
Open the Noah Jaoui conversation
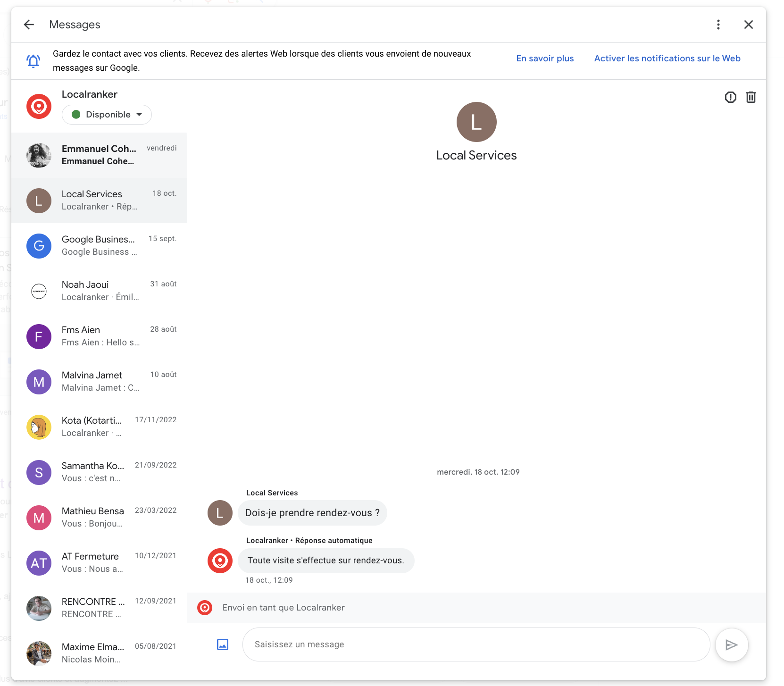click(99, 291)
